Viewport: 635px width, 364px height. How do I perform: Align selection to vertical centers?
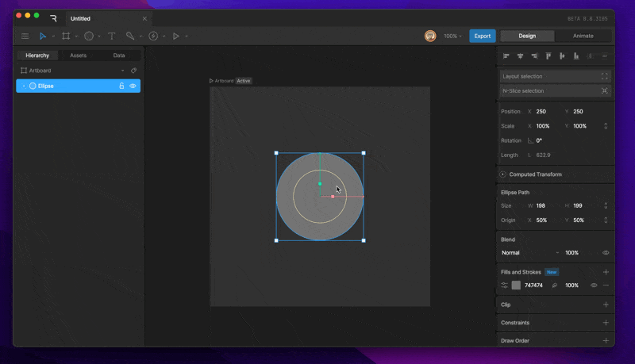tap(562, 56)
